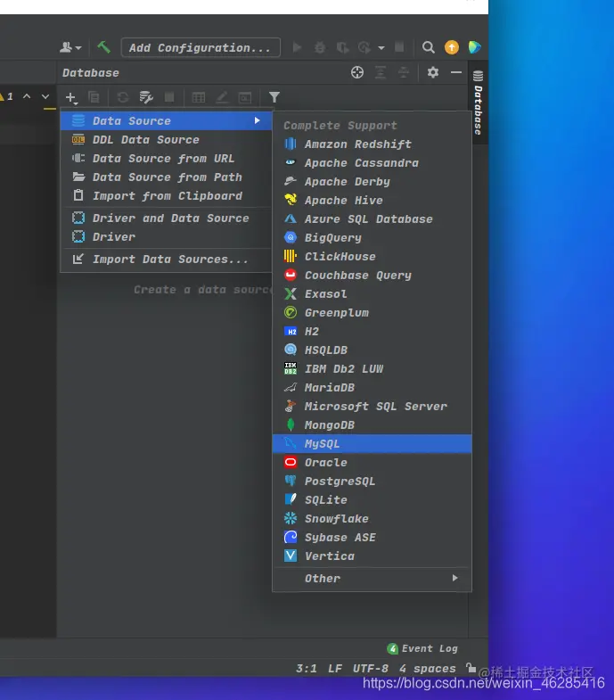Click the table editor icon in Database toolbar
614x700 pixels.
tap(198, 97)
